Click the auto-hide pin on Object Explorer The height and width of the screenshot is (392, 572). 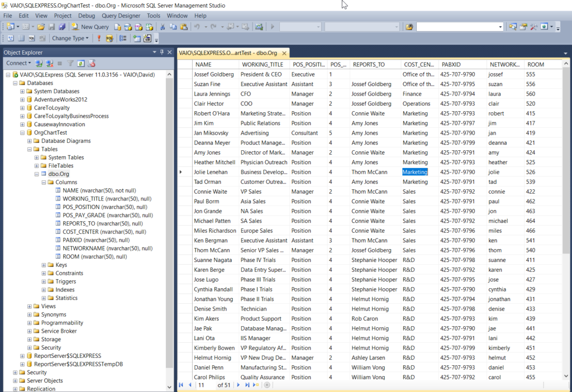point(161,52)
